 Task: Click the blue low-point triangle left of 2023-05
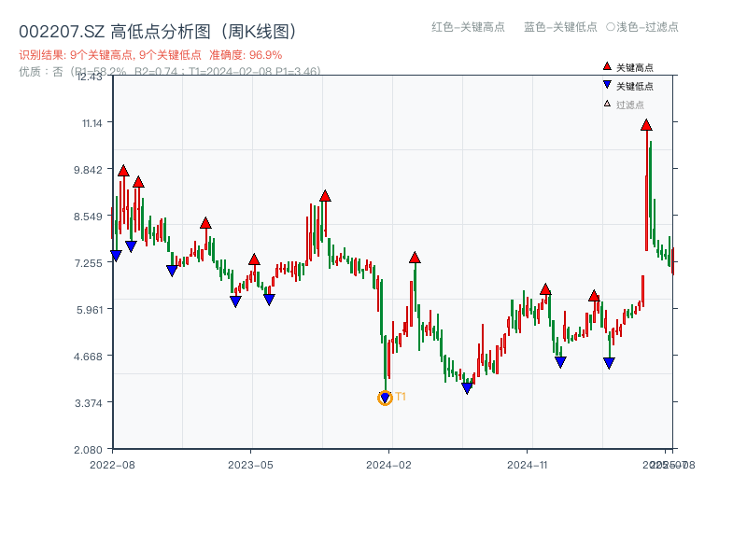click(x=235, y=301)
